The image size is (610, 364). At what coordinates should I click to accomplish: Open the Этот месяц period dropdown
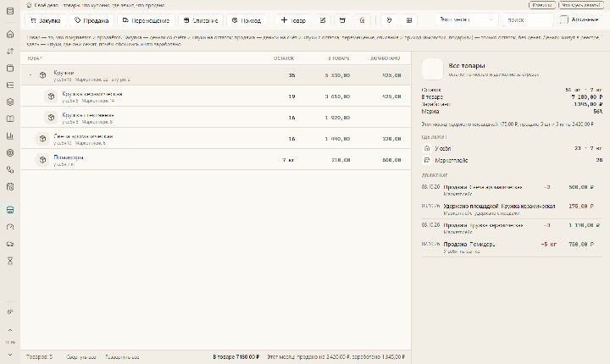pyautogui.click(x=466, y=19)
